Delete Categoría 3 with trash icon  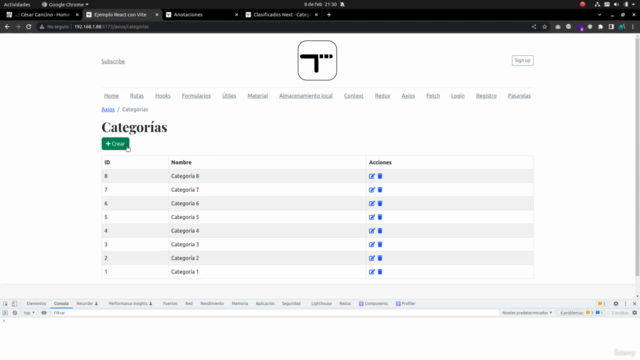(380, 244)
